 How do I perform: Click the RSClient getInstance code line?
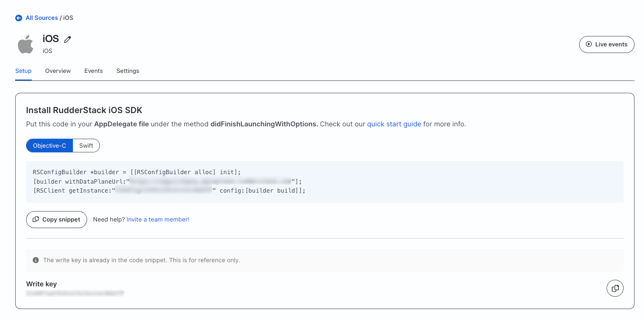point(169,191)
